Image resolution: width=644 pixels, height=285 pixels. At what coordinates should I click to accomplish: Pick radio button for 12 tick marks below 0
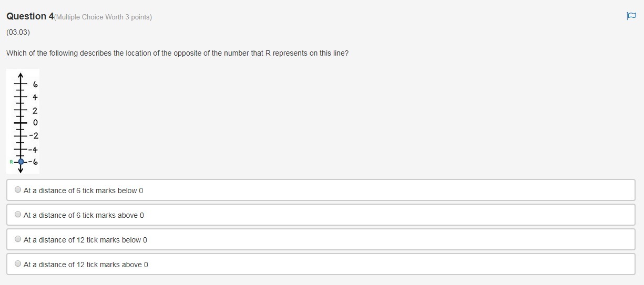(18, 239)
